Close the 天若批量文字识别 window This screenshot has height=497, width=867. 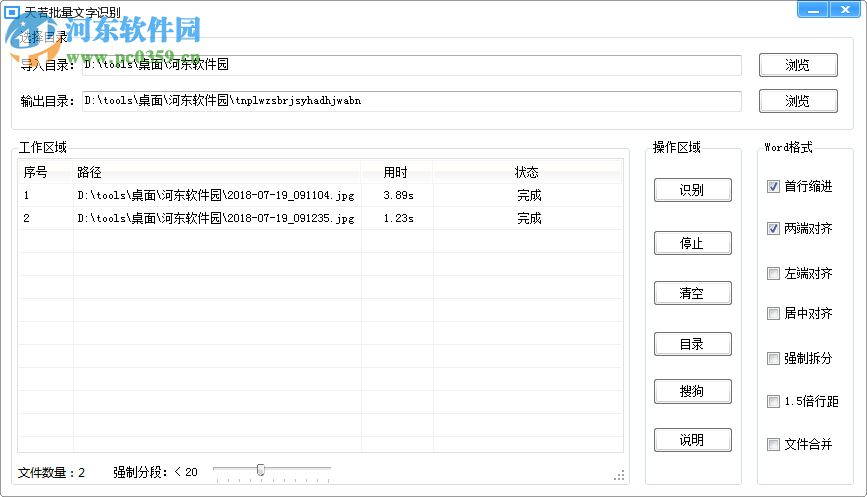click(x=845, y=9)
